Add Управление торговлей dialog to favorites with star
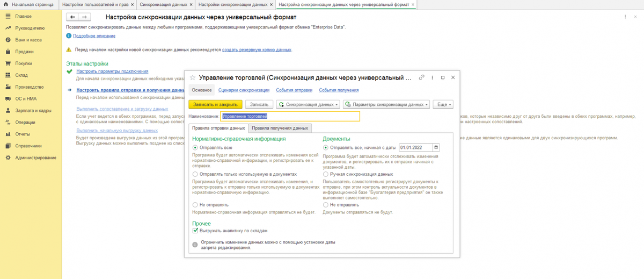 [193, 77]
